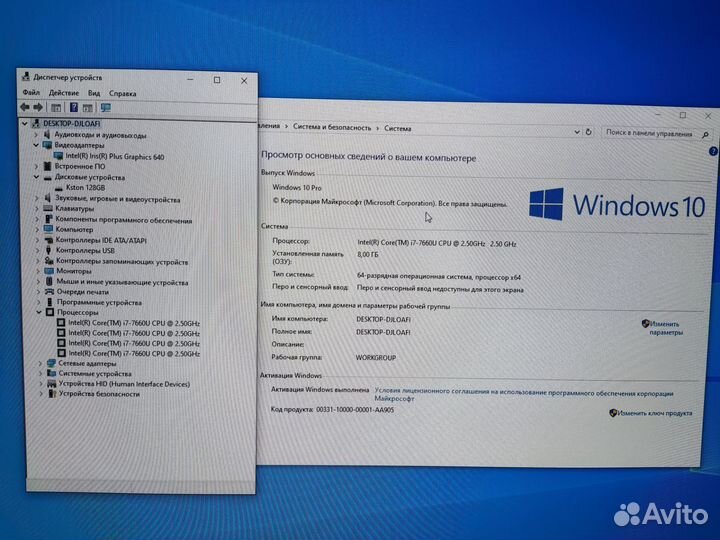Open the Вид menu

click(94, 93)
